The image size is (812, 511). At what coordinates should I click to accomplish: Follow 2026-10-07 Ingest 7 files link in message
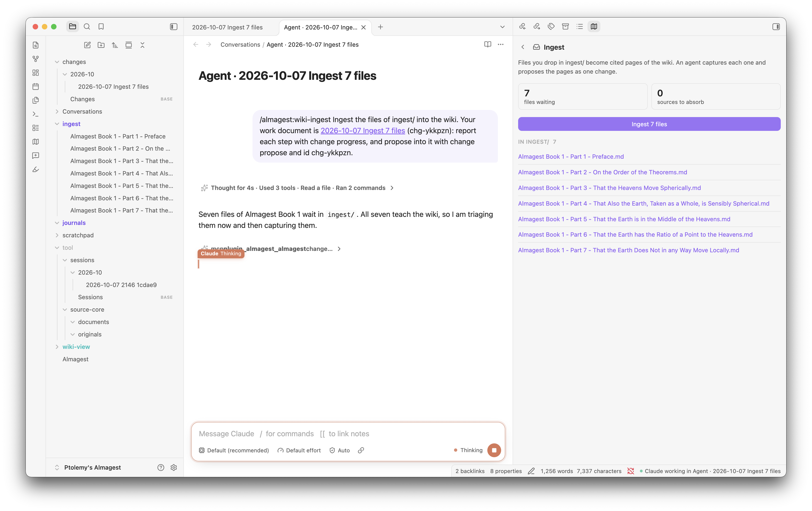[363, 131]
